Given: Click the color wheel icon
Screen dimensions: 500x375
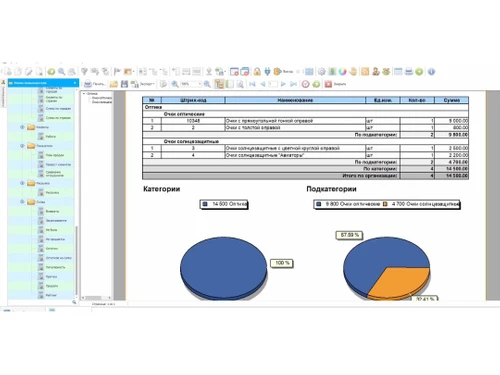Looking at the screenshot, I should (342, 71).
